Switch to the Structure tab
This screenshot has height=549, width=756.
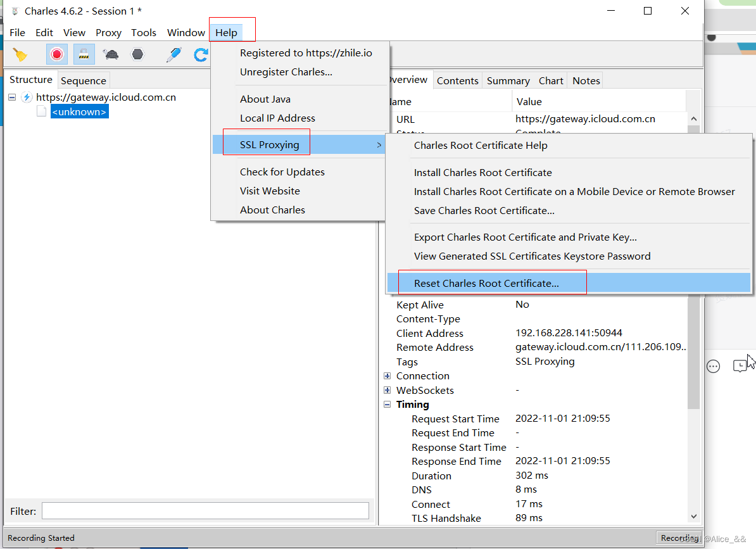31,80
